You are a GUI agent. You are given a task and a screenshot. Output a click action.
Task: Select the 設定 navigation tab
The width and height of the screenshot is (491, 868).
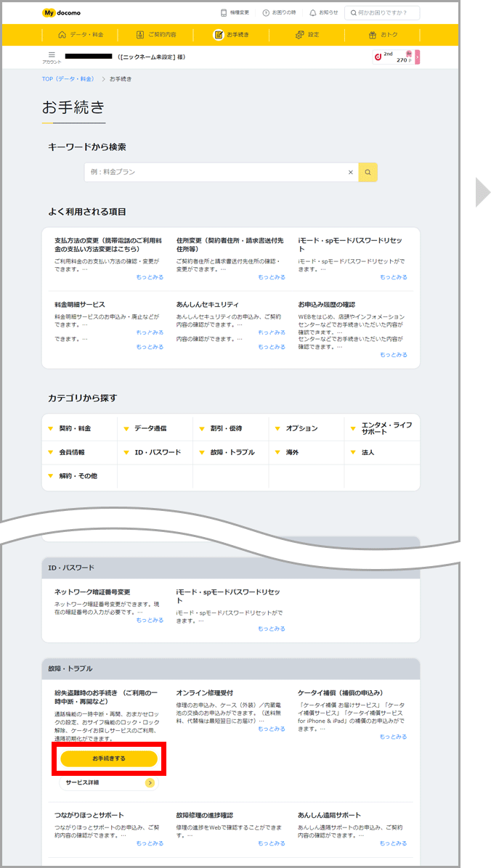307,34
